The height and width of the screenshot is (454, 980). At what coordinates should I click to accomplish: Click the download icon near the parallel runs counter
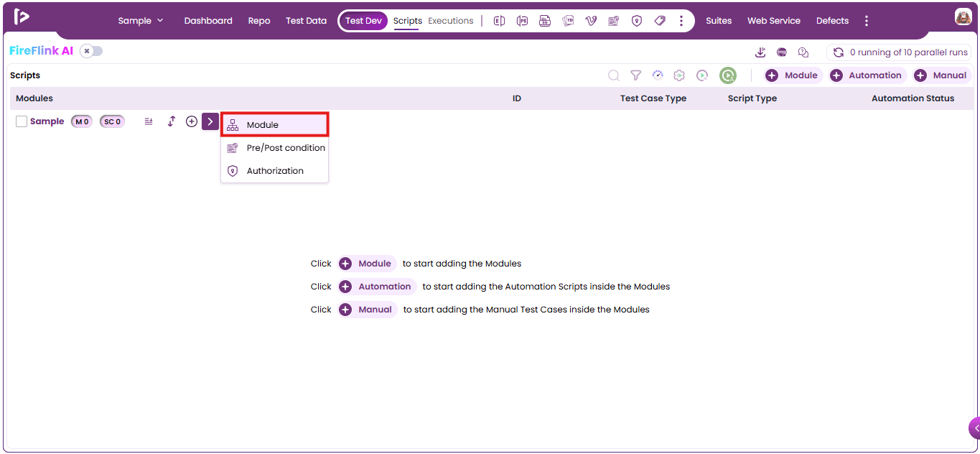[760, 52]
